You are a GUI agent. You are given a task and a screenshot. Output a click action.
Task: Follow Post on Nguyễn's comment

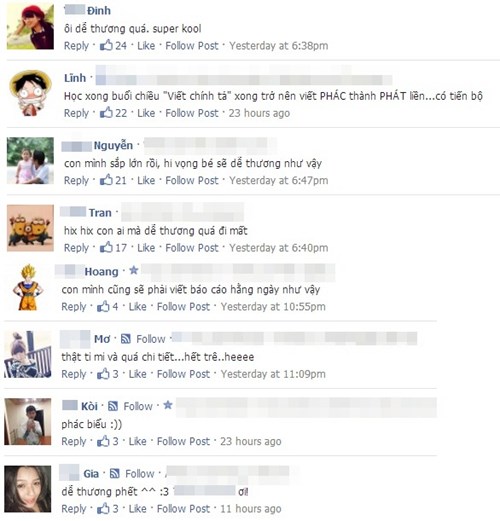tap(192, 180)
